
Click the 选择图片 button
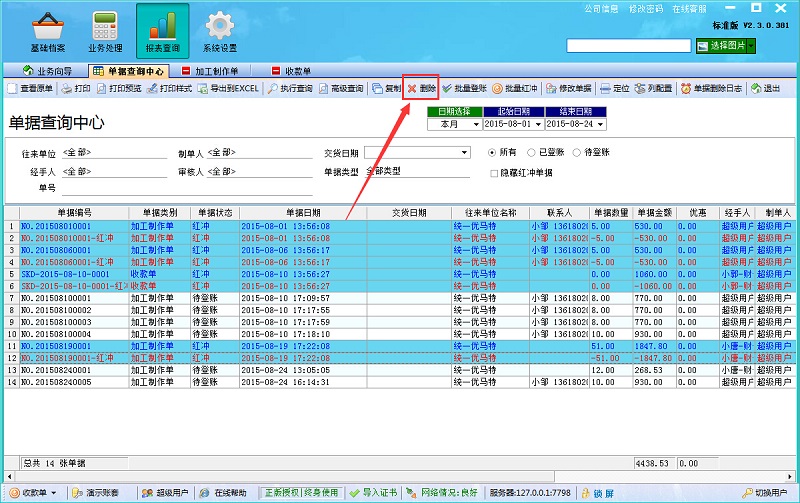click(x=722, y=46)
